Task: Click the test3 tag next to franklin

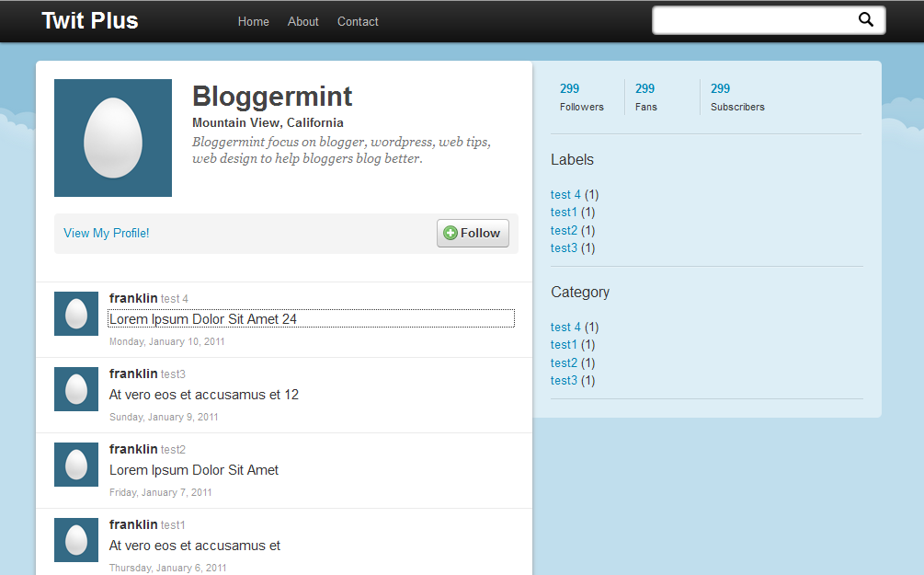Action: point(173,374)
